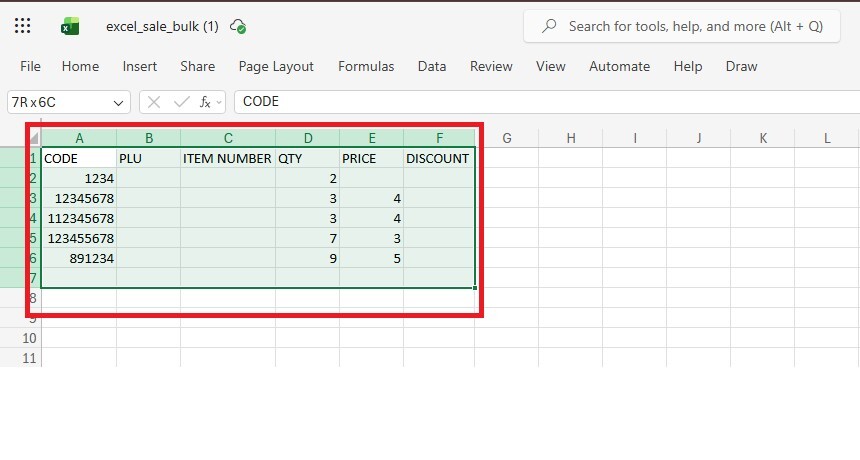The height and width of the screenshot is (460, 860).
Task: Click the search magnifier icon
Action: tap(549, 26)
